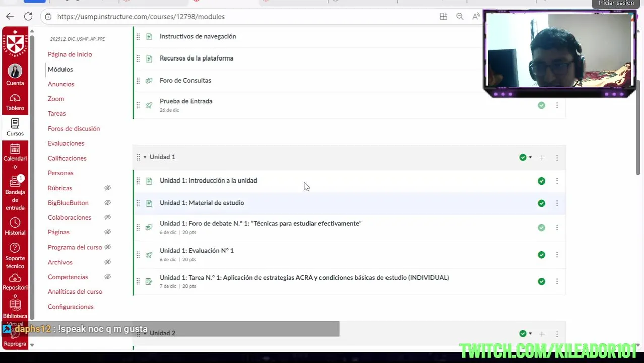This screenshot has width=644, height=363.
Task: Toggle hidden eye icon next to Competencias
Action: [107, 277]
